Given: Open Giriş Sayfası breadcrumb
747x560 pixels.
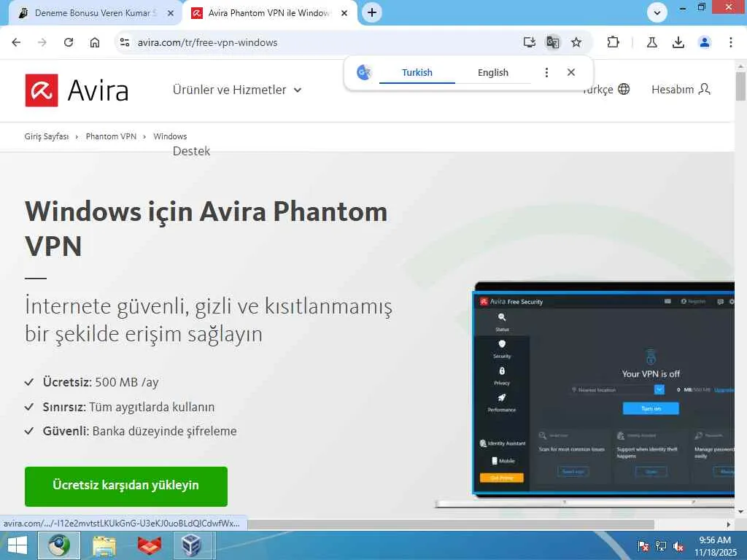Looking at the screenshot, I should click(x=47, y=136).
